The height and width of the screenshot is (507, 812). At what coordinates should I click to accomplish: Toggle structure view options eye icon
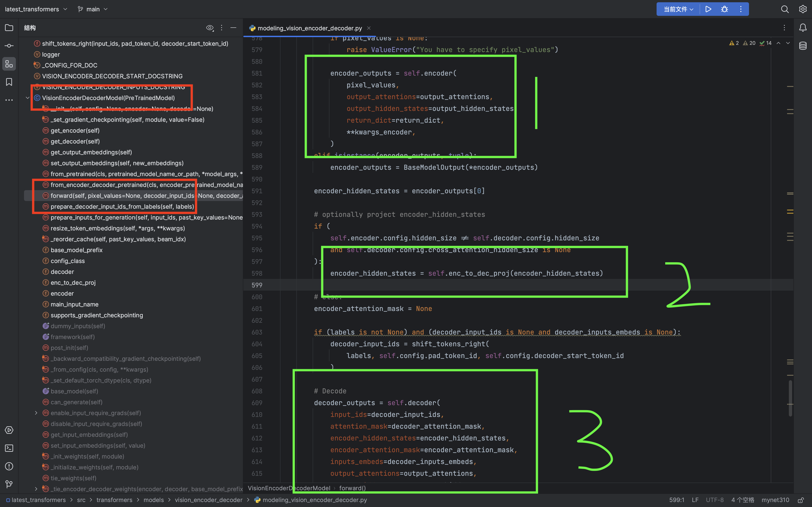coord(210,28)
